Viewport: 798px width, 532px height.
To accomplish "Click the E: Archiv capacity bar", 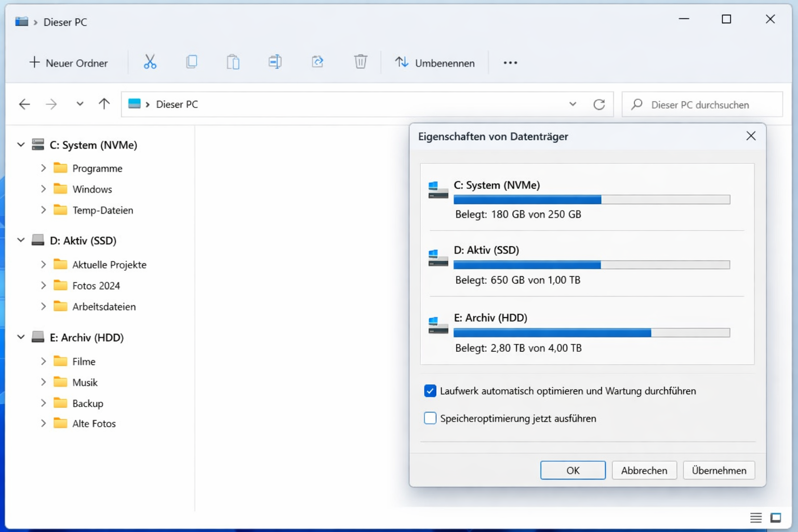I will click(x=592, y=332).
